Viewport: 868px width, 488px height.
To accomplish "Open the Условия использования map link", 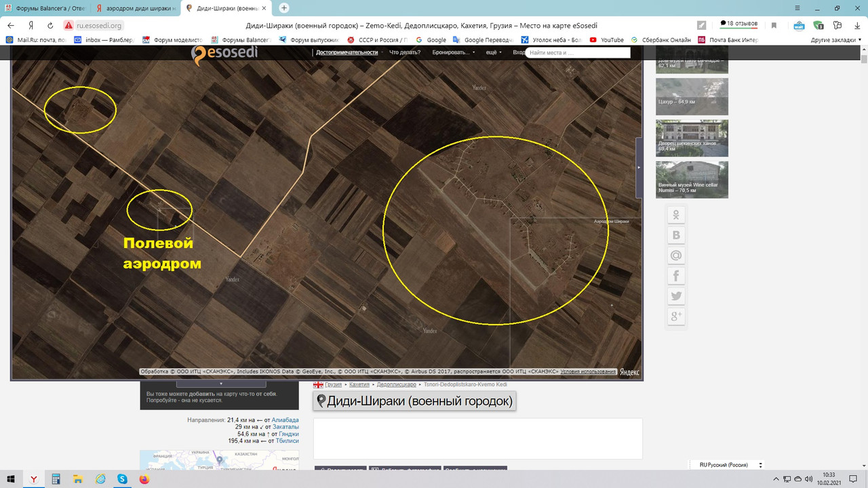I will tap(588, 371).
